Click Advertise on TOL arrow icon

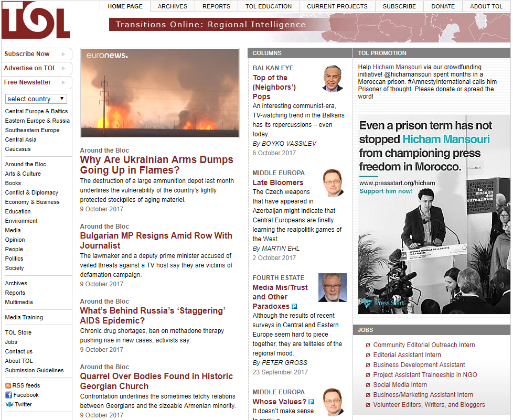63,68
